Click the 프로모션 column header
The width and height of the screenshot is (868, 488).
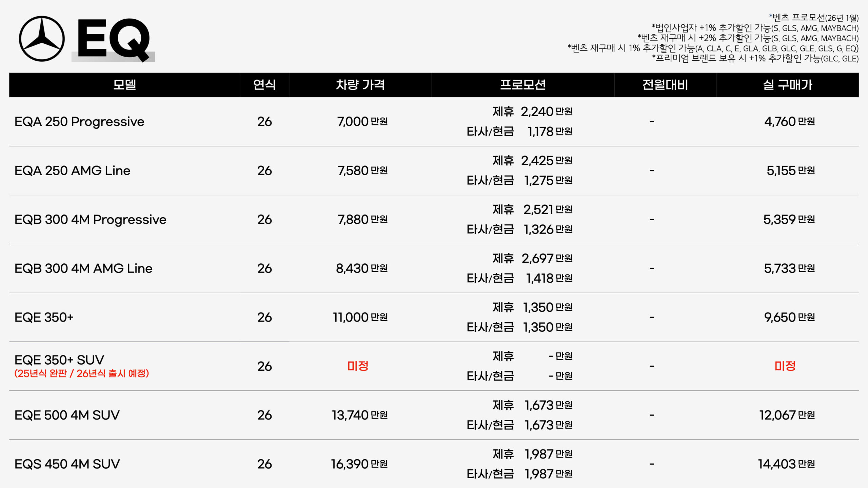(x=523, y=85)
